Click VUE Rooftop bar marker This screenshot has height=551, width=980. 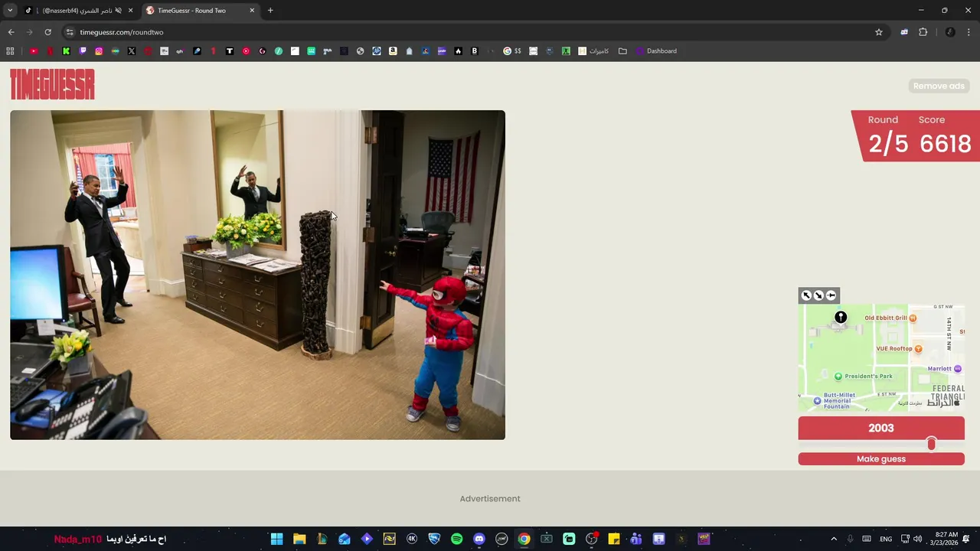(918, 349)
